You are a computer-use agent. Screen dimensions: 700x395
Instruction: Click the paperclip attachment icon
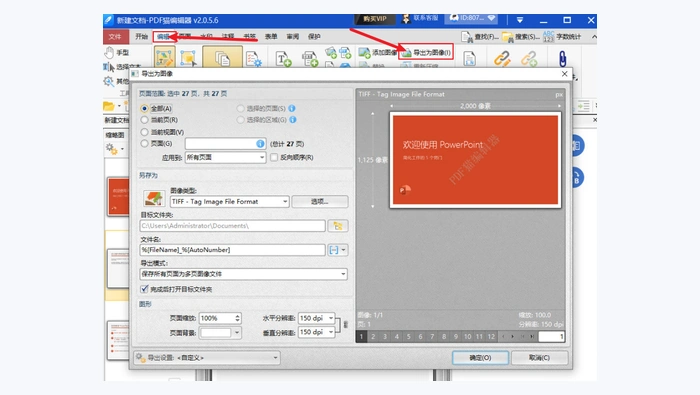[562, 58]
